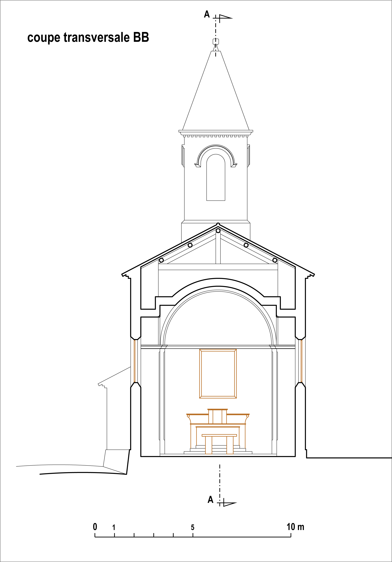The height and width of the screenshot is (562, 392).
Task: Click the orange altar table
Action: (x=219, y=444)
